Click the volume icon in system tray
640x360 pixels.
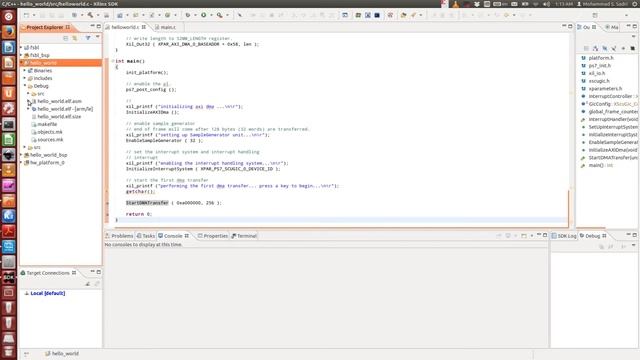(x=547, y=4)
